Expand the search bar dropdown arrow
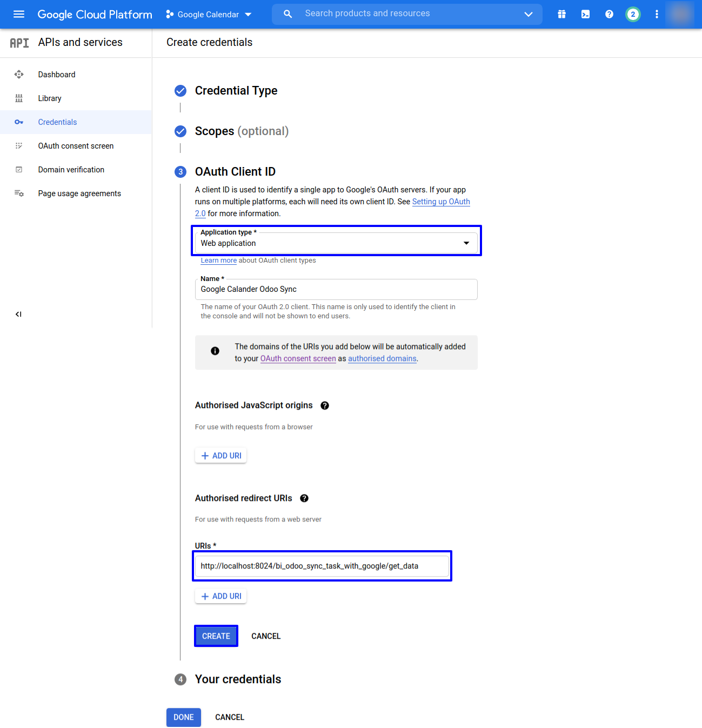The width and height of the screenshot is (702, 728). 528,14
